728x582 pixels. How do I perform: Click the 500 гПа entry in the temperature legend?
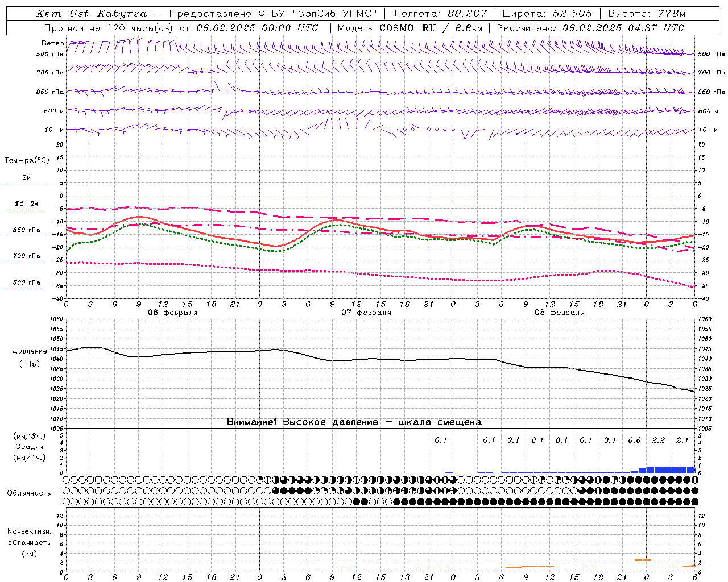pos(27,282)
